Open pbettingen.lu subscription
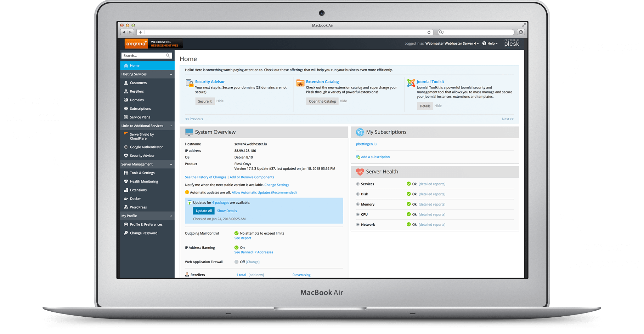 click(x=366, y=144)
